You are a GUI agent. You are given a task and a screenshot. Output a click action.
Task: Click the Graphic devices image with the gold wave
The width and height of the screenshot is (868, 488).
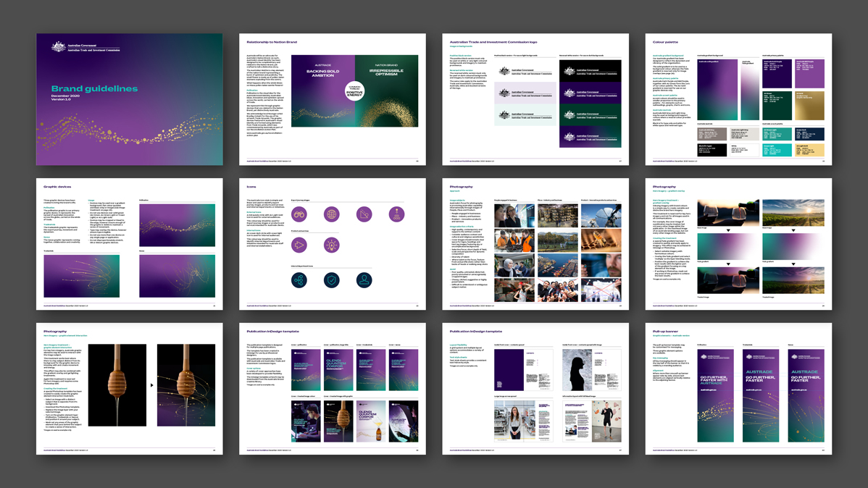[177, 225]
